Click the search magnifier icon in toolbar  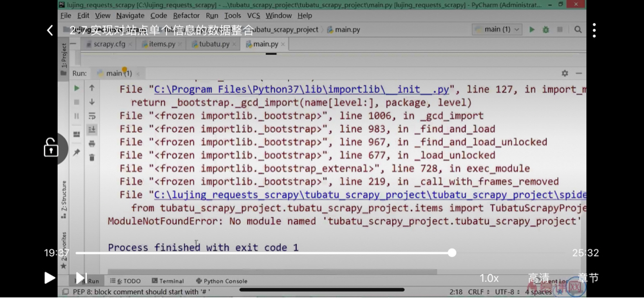click(578, 30)
